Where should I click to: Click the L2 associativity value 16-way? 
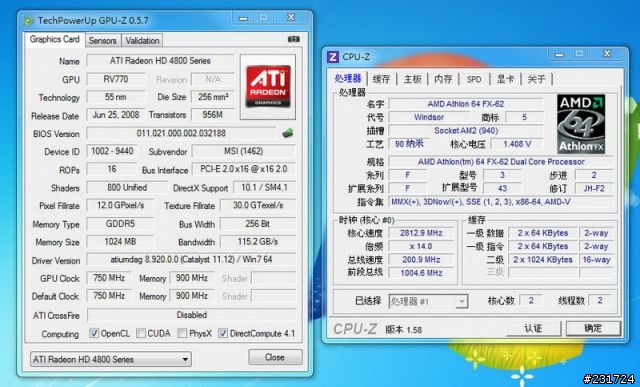pos(596,260)
